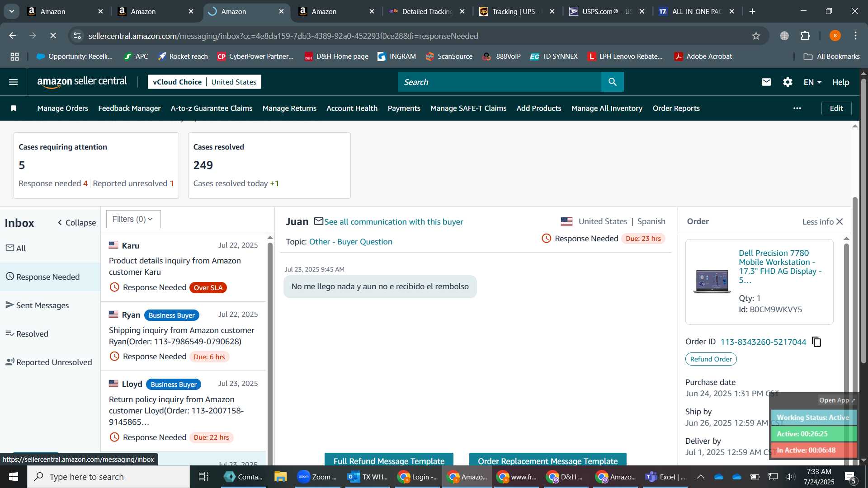Click in the Seller Central Search field
868x488 pixels.
500,82
